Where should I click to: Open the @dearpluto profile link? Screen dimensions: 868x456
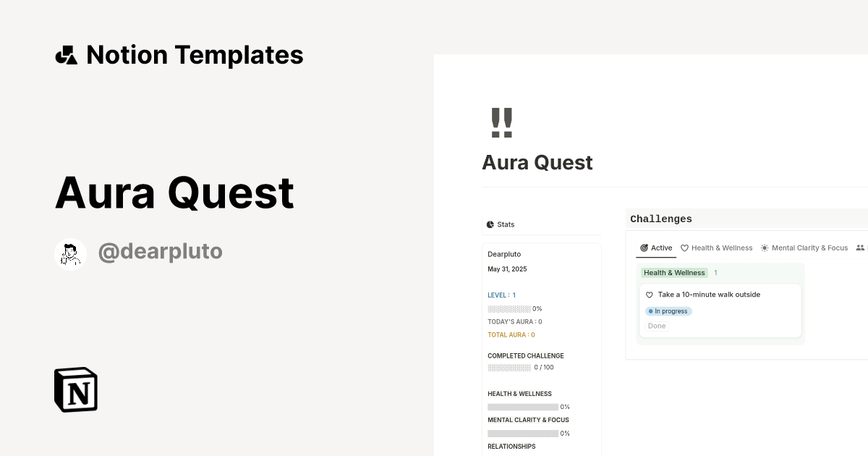point(161,250)
